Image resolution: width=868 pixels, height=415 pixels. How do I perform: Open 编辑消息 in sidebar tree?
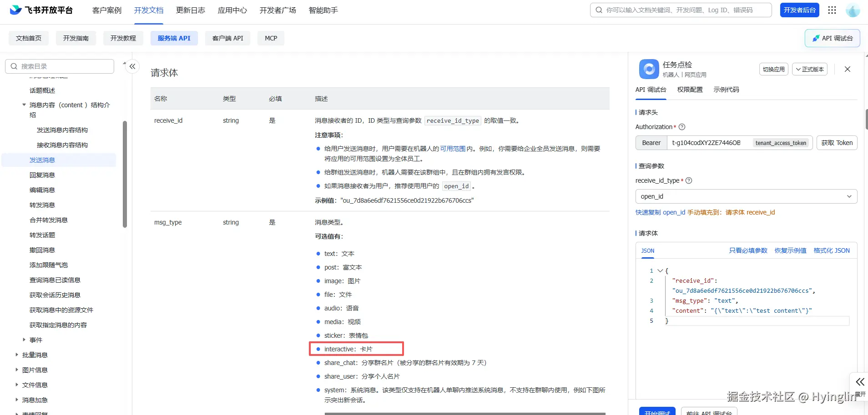coord(42,190)
